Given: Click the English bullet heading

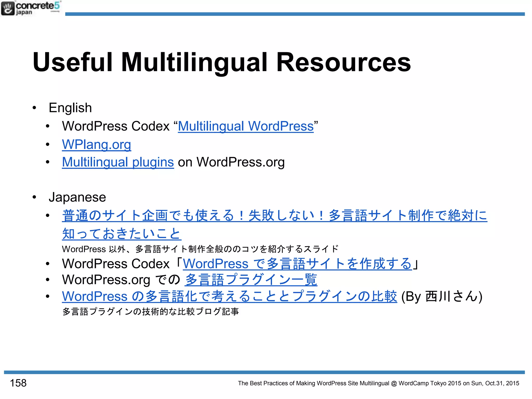Looking at the screenshot, I should (70, 108).
